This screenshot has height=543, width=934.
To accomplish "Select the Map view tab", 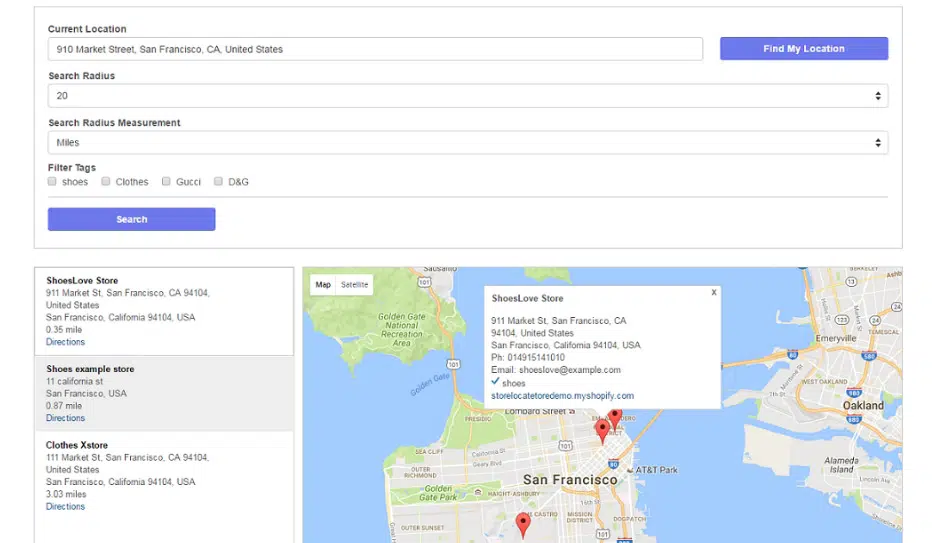I will (323, 285).
